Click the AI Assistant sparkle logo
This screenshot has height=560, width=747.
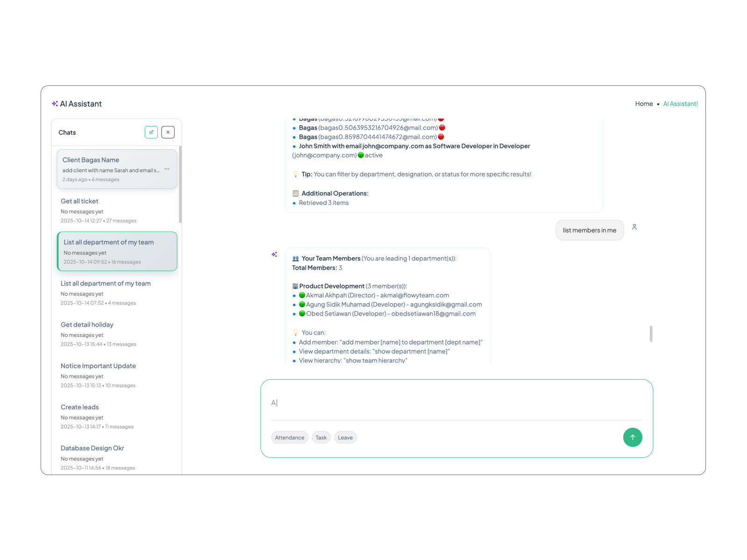point(55,104)
